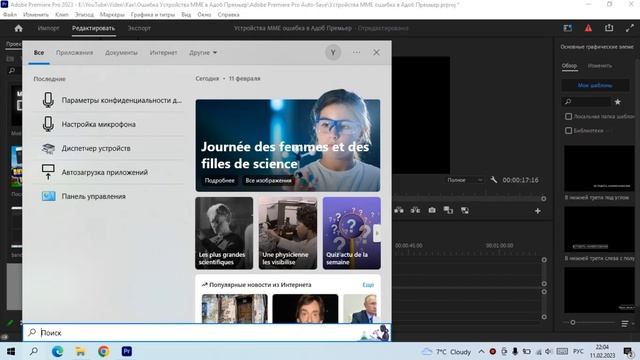Viewport: 640px width, 360px height.
Task: Open Панель управления recent item
Action: [x=108, y=196]
